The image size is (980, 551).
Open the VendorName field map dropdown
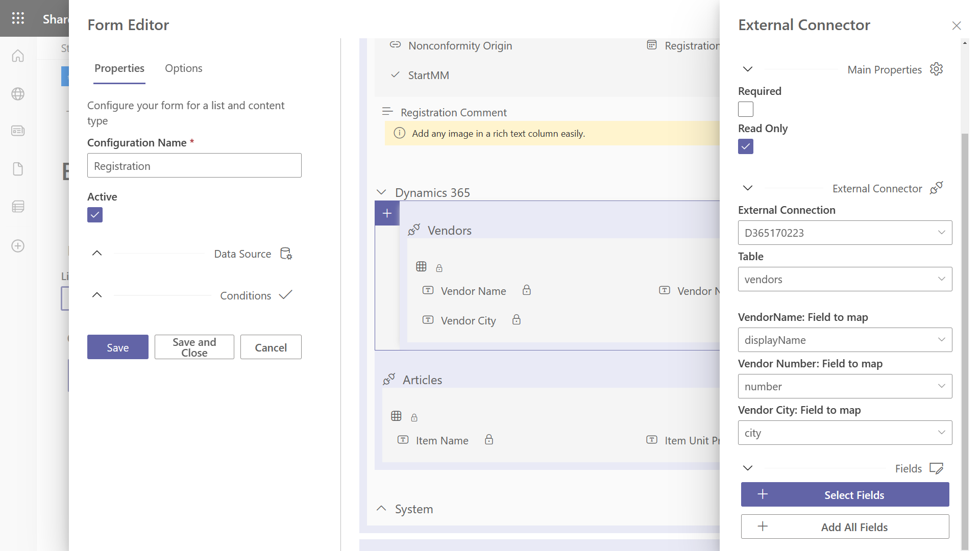(x=845, y=340)
